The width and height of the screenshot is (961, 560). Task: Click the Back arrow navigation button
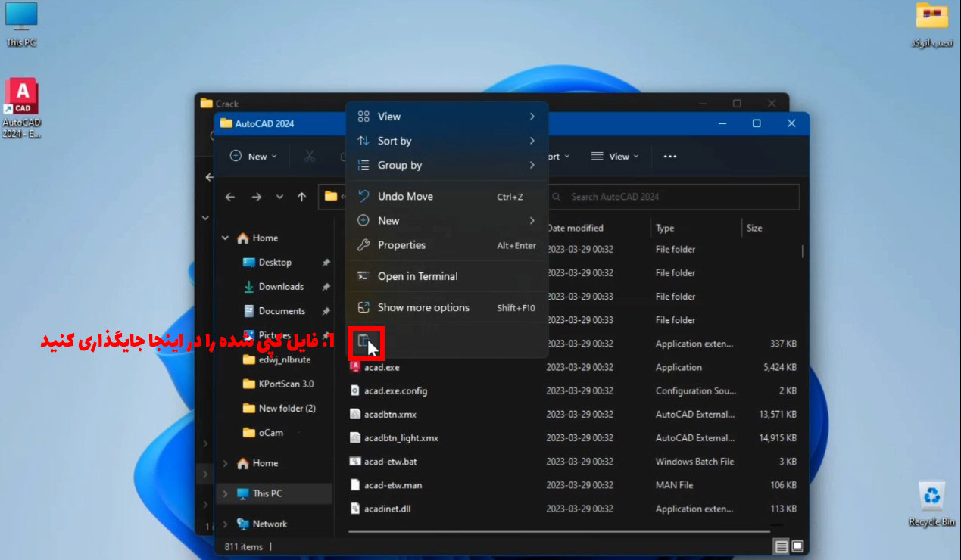230,197
